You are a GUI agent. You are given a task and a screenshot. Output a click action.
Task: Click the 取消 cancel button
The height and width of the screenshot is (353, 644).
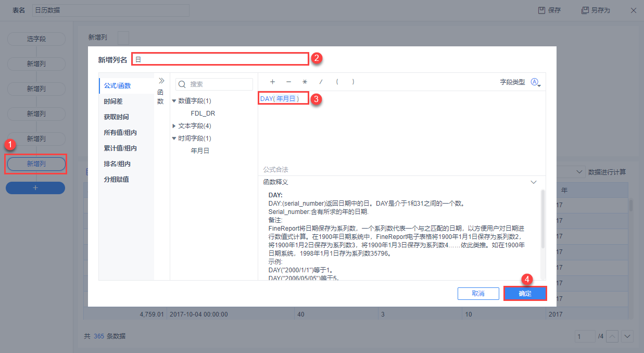point(478,294)
